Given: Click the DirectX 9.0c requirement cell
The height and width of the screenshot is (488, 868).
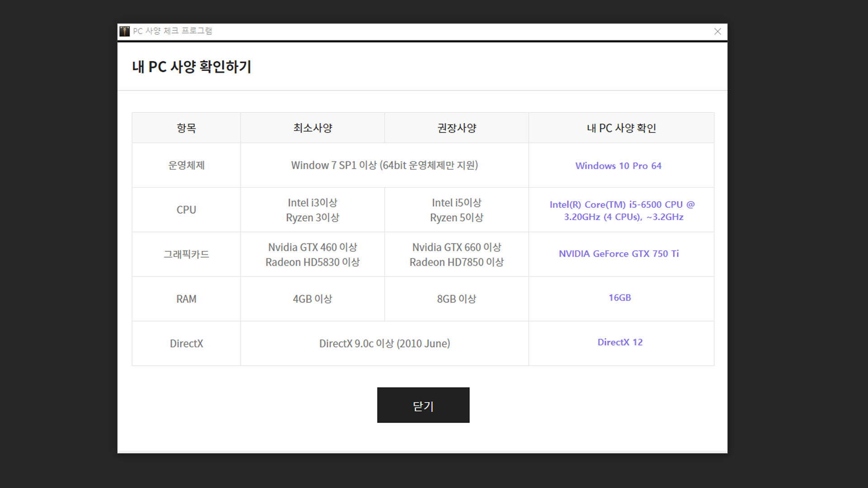Looking at the screenshot, I should click(x=384, y=343).
